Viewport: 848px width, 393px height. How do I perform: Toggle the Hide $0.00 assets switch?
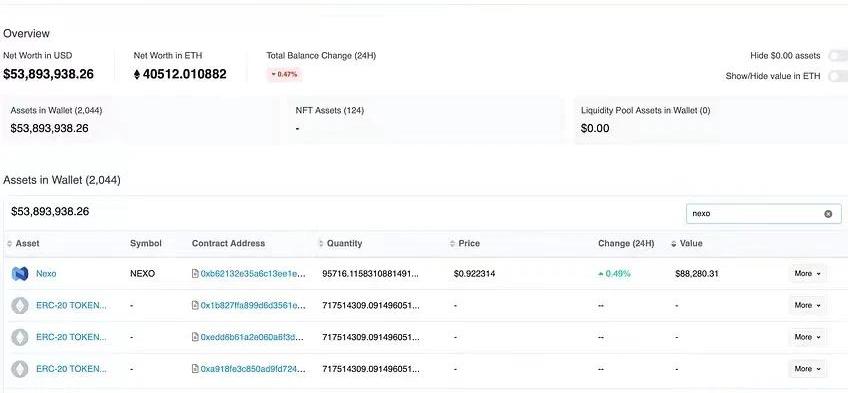point(838,56)
